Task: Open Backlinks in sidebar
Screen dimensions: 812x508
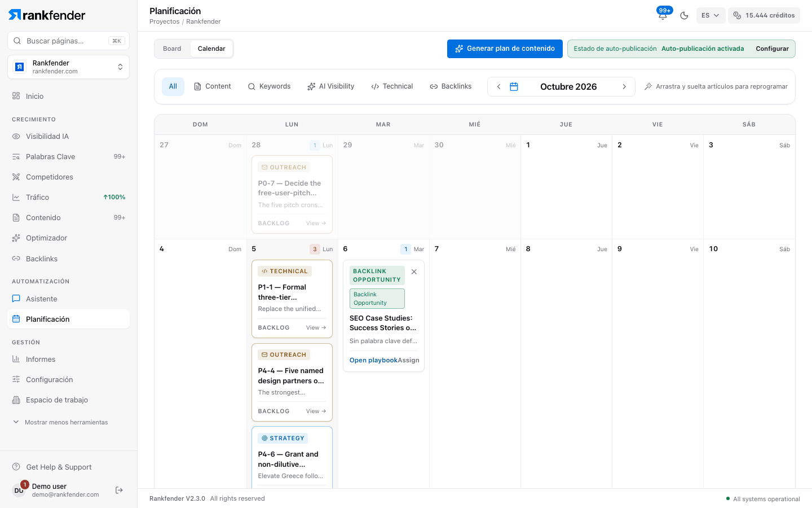Action: coord(69,259)
